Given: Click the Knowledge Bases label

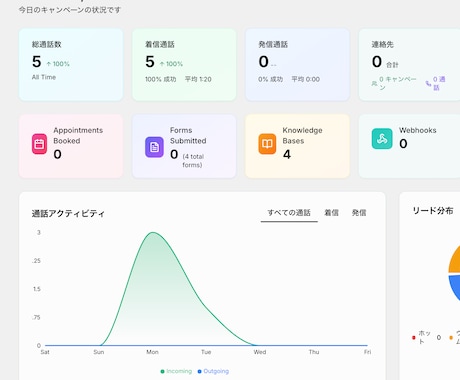Looking at the screenshot, I should [302, 135].
